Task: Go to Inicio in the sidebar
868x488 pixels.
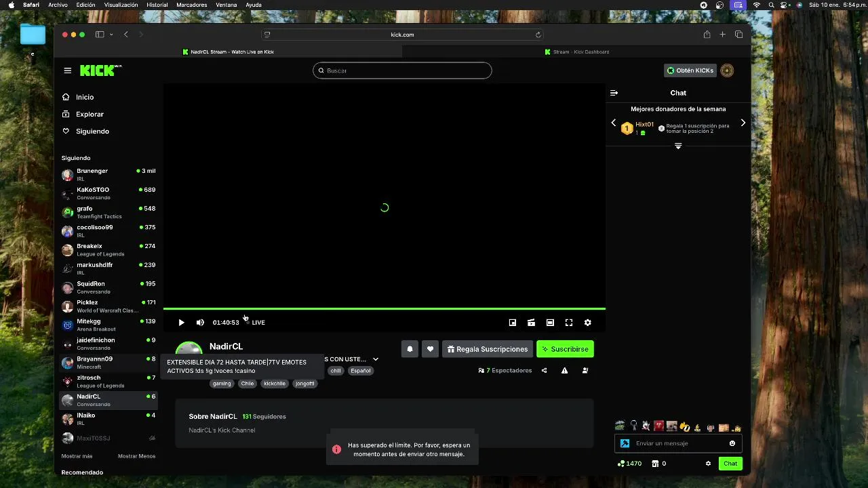Action: click(x=78, y=97)
